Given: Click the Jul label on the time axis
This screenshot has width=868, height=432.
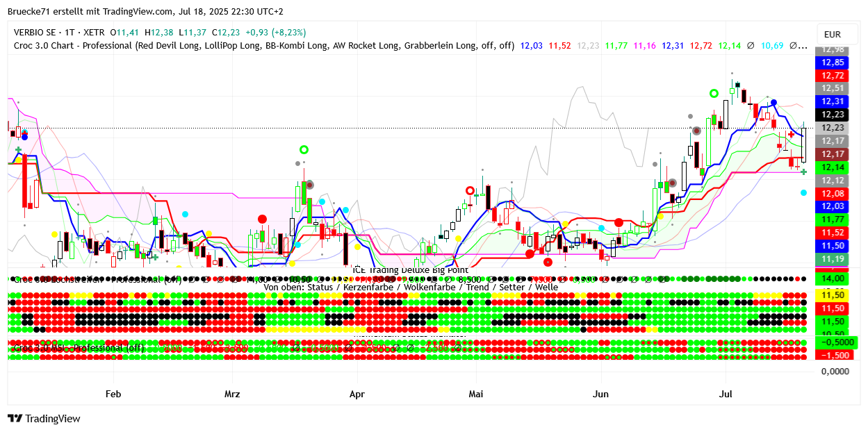Looking at the screenshot, I should [726, 394].
